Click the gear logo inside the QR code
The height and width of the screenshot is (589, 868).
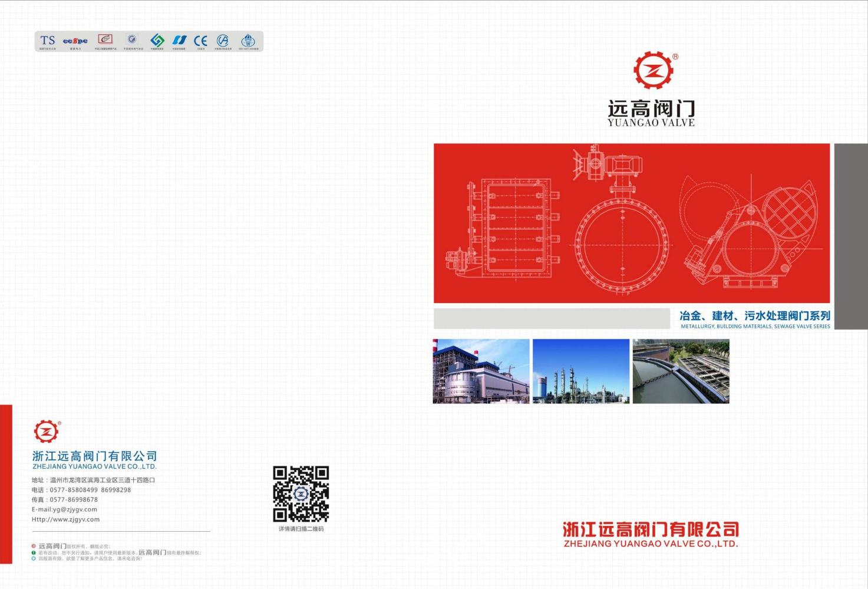click(x=301, y=493)
